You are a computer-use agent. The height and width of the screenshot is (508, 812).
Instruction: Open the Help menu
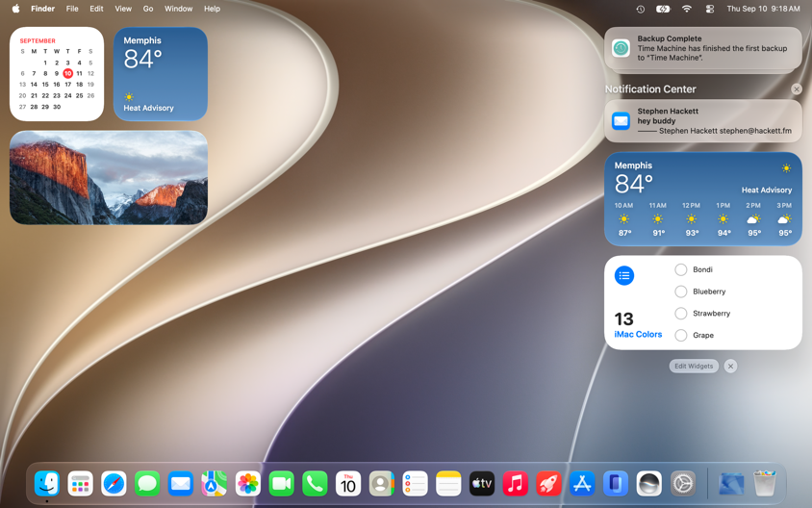(x=212, y=9)
